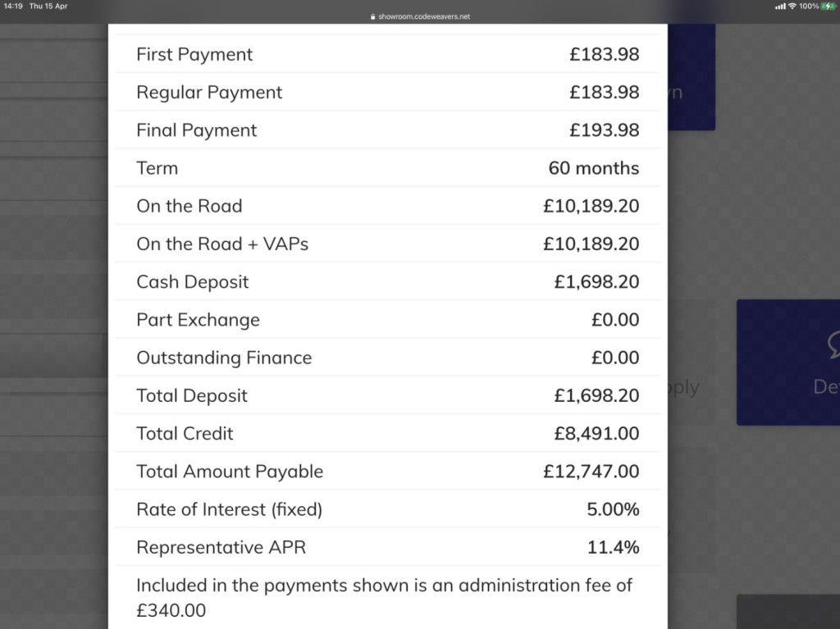Select the Rate of Interest (fixed) row

pos(387,509)
